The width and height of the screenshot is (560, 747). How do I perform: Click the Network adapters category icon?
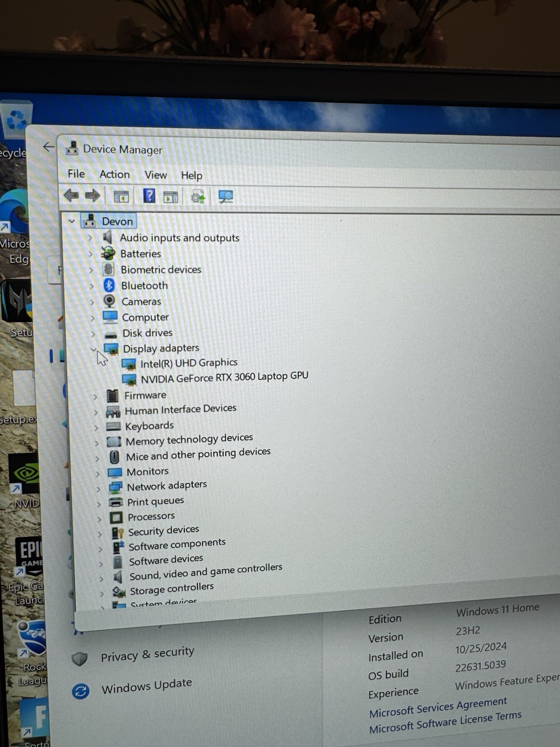point(115,487)
